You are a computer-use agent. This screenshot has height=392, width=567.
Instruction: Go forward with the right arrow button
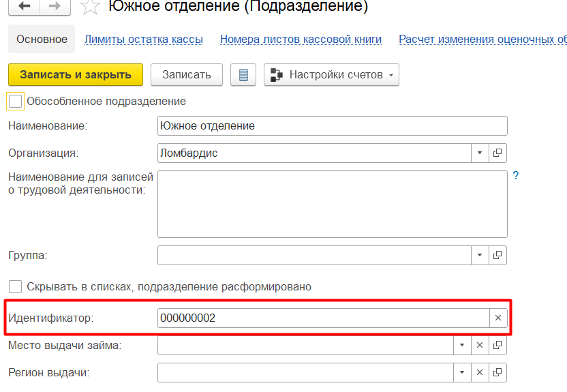55,7
